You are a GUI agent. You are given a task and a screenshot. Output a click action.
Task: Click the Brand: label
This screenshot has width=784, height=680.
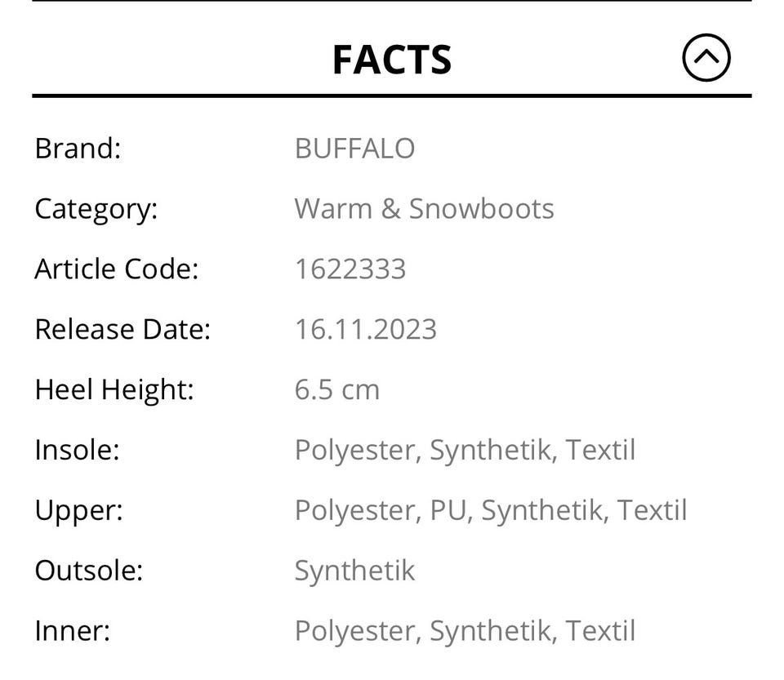point(78,149)
